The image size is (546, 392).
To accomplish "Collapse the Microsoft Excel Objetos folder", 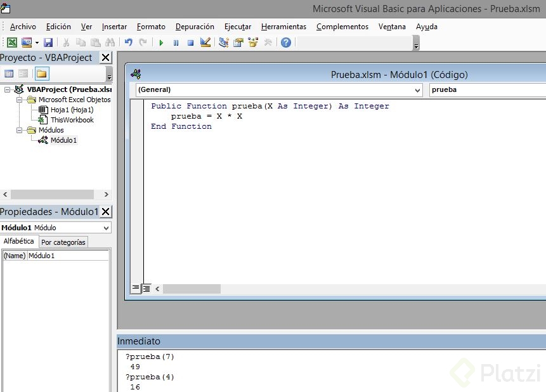I will tap(20, 100).
